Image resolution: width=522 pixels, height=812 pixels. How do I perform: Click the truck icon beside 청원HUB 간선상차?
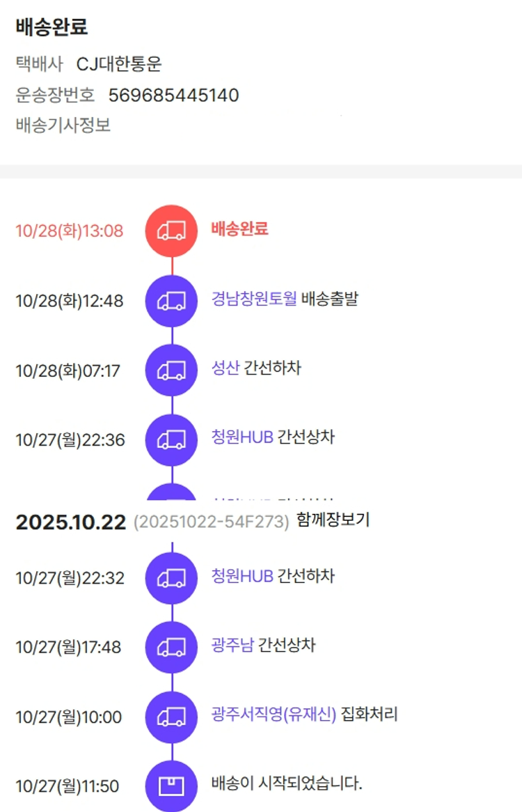coord(171,440)
